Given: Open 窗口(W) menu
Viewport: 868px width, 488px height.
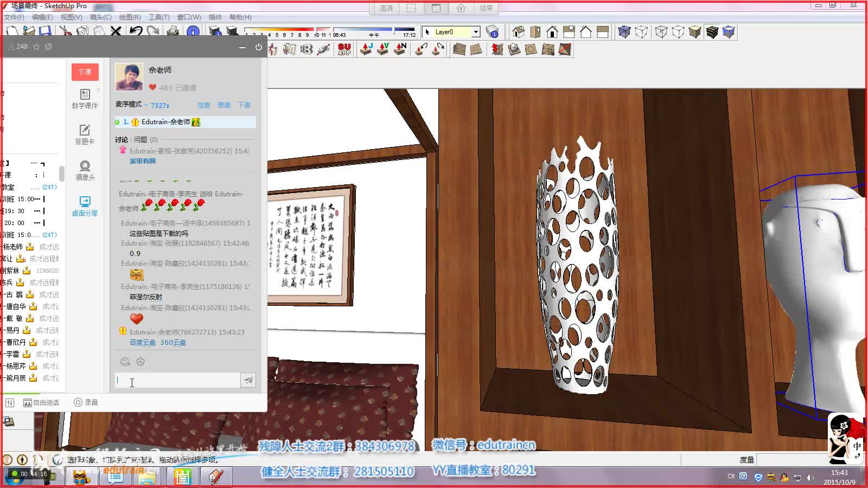Looking at the screenshot, I should pos(189,17).
